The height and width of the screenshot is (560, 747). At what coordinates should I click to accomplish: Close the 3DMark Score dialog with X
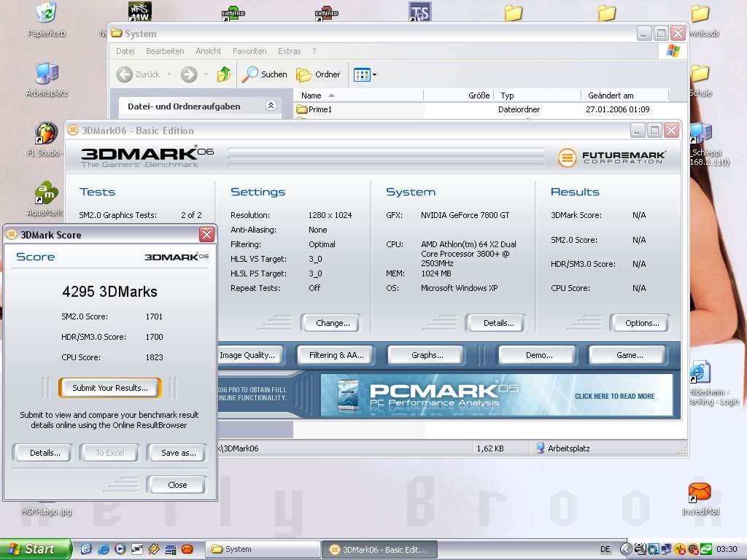click(x=206, y=234)
